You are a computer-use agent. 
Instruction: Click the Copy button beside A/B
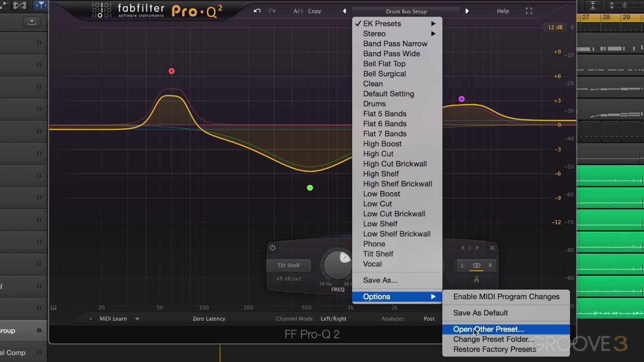pos(314,11)
